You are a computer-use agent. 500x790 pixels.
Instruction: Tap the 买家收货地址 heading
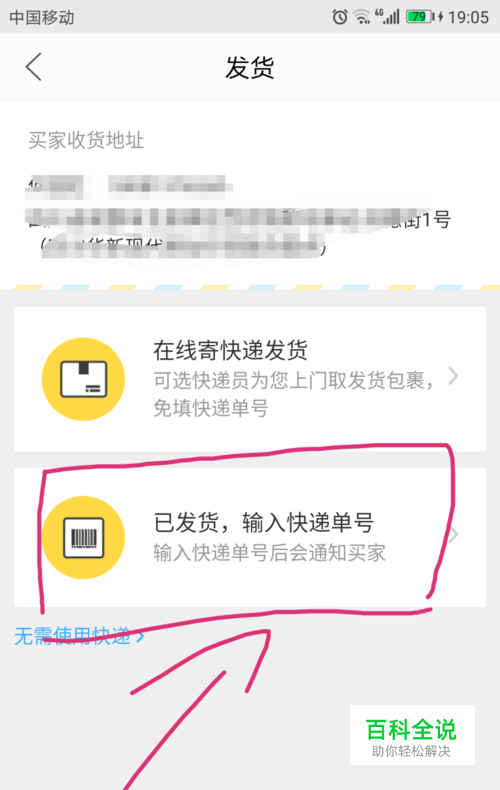86,140
